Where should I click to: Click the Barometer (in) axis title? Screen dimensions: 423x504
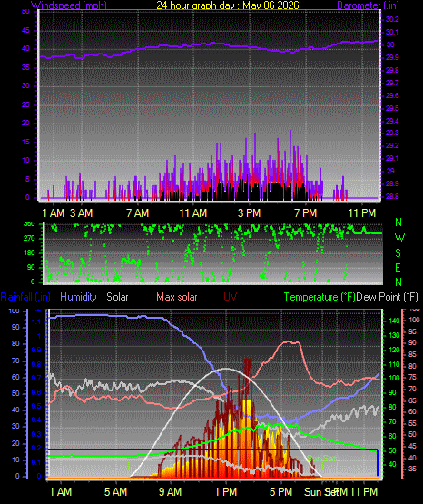pyautogui.click(x=368, y=5)
